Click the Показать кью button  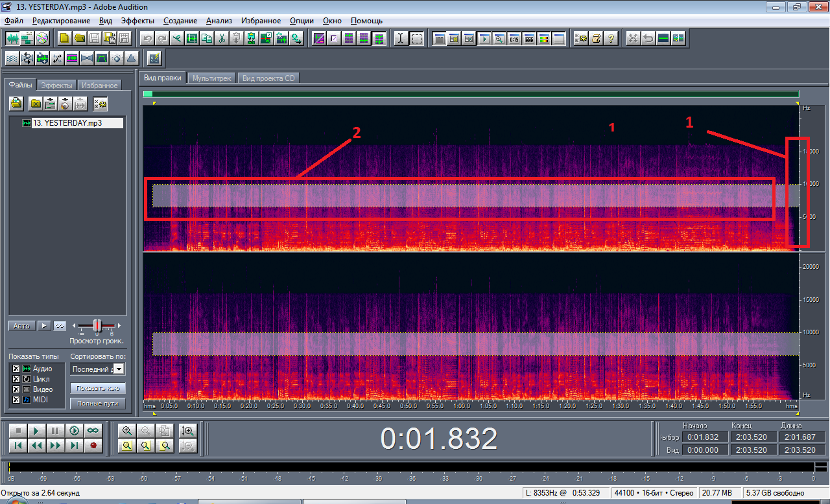tap(97, 388)
